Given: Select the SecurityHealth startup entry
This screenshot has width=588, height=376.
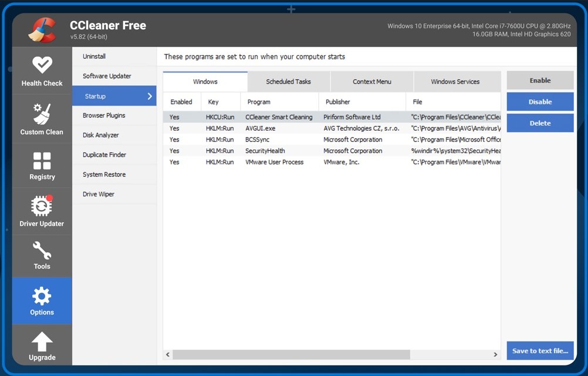Looking at the screenshot, I should point(332,151).
